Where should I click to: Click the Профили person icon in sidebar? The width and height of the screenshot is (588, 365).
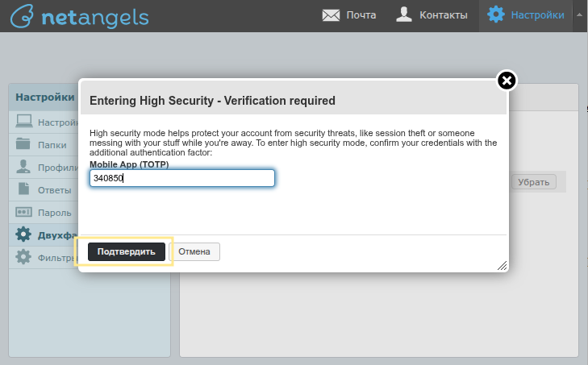[23, 168]
